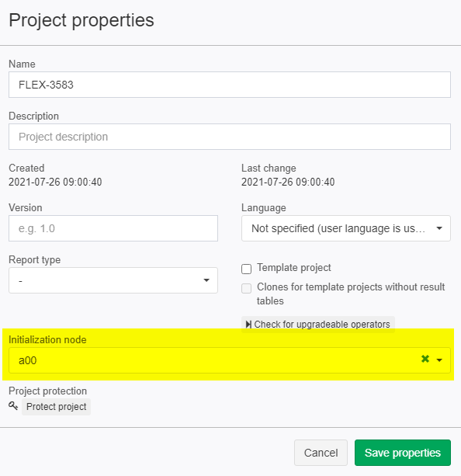This screenshot has width=461, height=476.
Task: Click into the Project description field
Action: [x=230, y=137]
